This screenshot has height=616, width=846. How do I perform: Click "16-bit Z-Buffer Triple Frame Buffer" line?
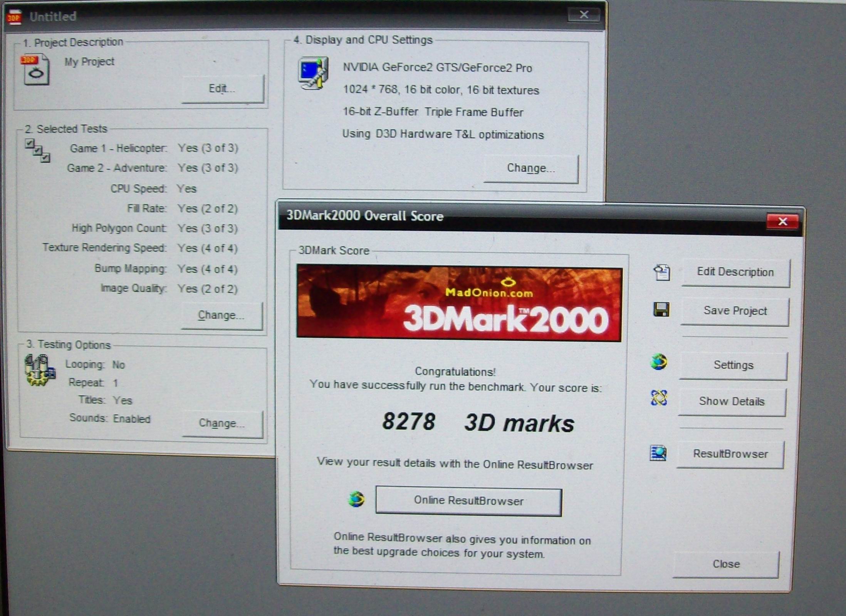(433, 112)
